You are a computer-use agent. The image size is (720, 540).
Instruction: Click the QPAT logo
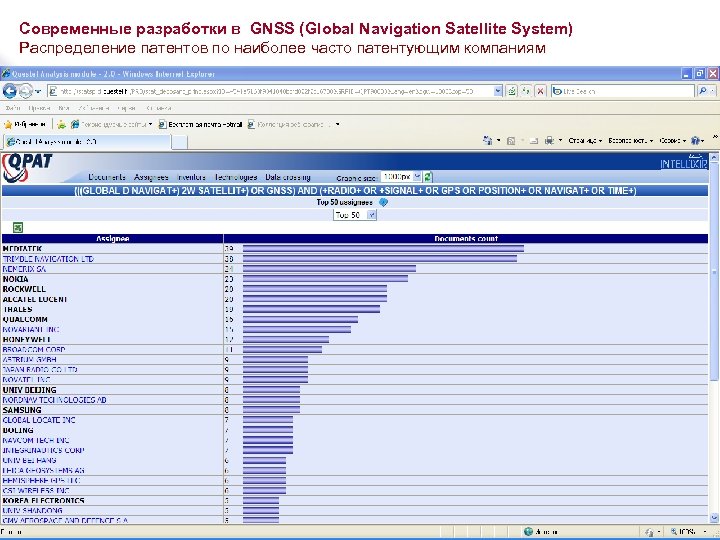coord(27,167)
